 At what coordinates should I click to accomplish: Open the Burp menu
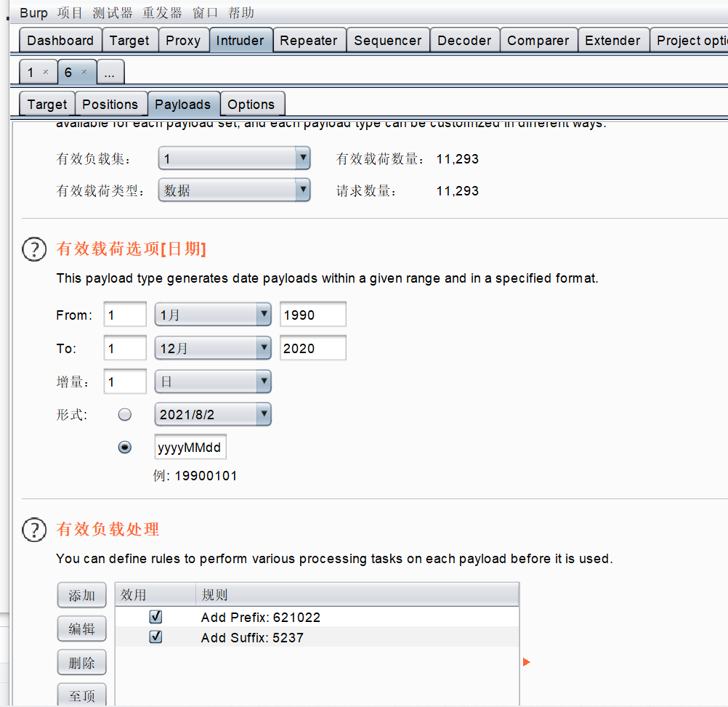point(33,13)
